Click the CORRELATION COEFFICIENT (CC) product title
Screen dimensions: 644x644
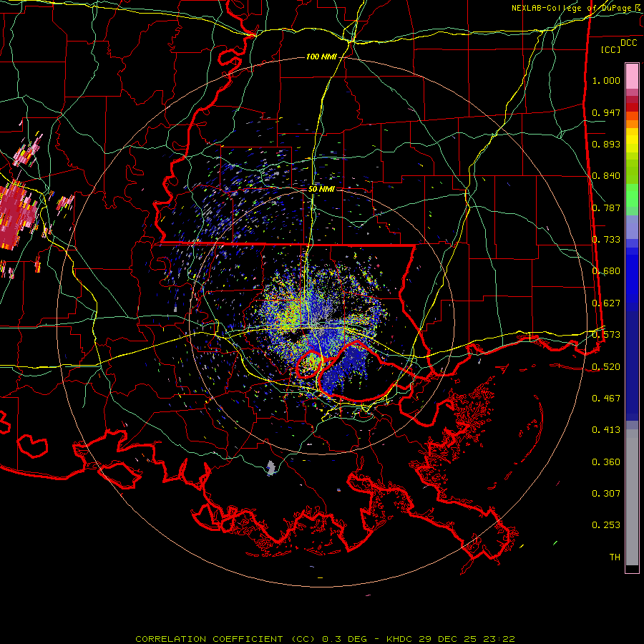225,639
